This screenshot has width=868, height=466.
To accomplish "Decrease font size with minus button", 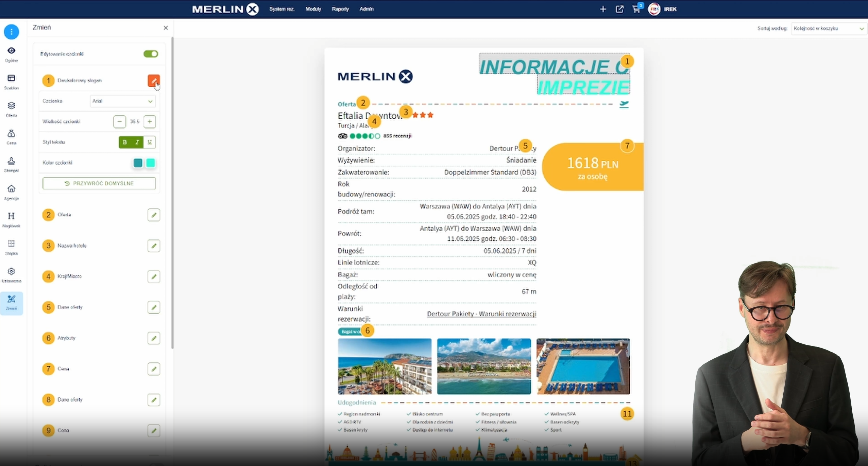I will [x=119, y=122].
